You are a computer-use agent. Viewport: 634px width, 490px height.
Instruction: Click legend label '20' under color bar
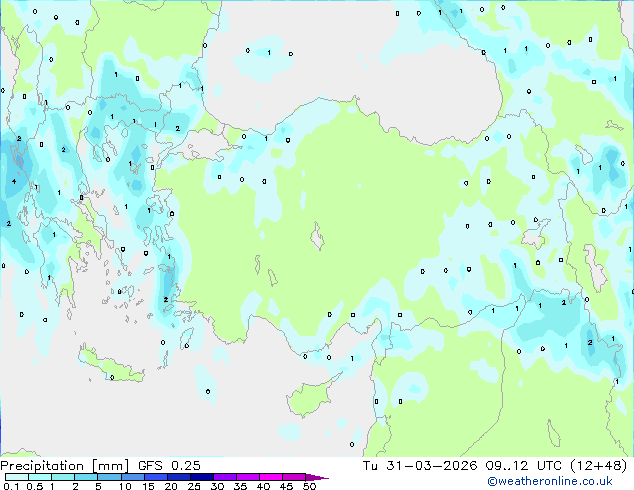click(171, 486)
